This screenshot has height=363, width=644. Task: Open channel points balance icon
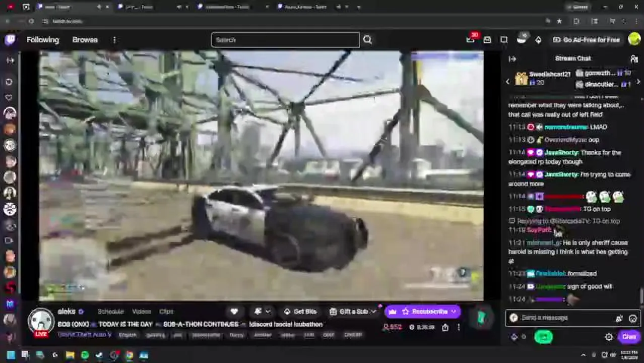[x=514, y=337]
